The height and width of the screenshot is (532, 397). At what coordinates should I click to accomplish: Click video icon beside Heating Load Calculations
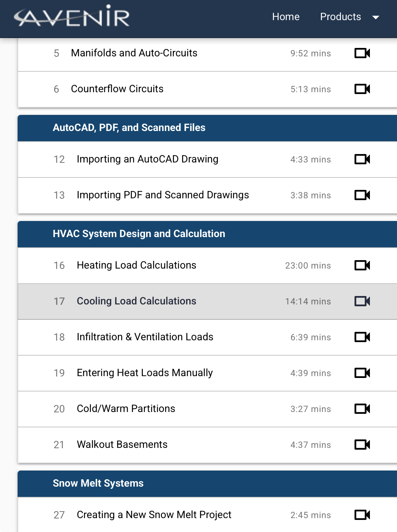362,265
